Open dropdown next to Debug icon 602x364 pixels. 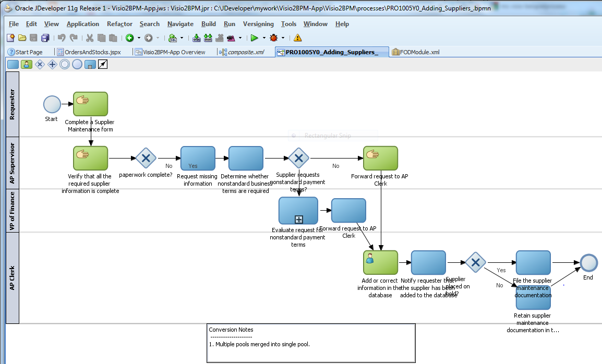coord(283,38)
